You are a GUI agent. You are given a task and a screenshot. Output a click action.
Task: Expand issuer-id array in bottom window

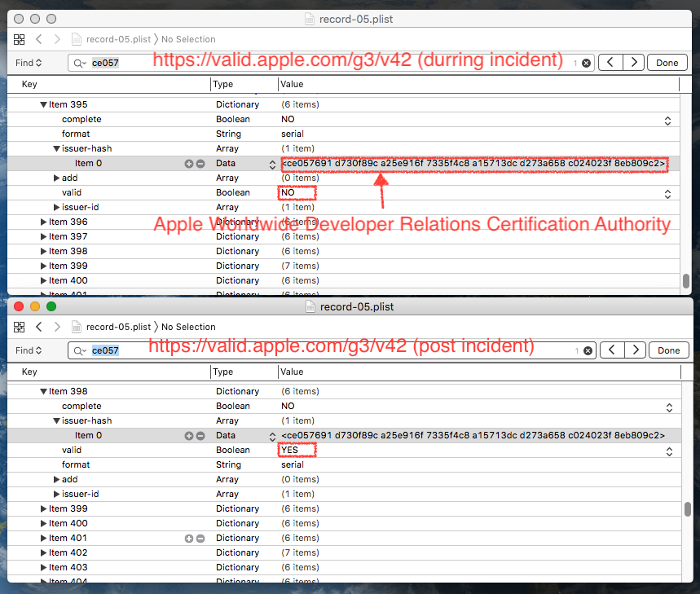coord(56,494)
